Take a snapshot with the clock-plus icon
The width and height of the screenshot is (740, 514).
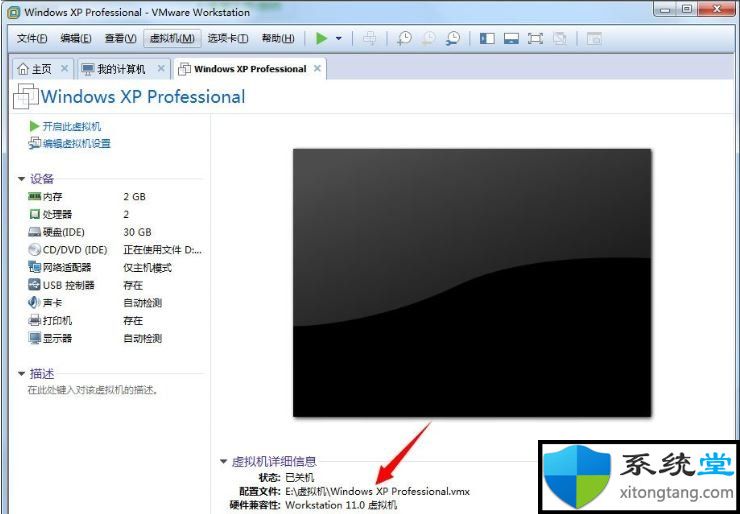(x=404, y=39)
